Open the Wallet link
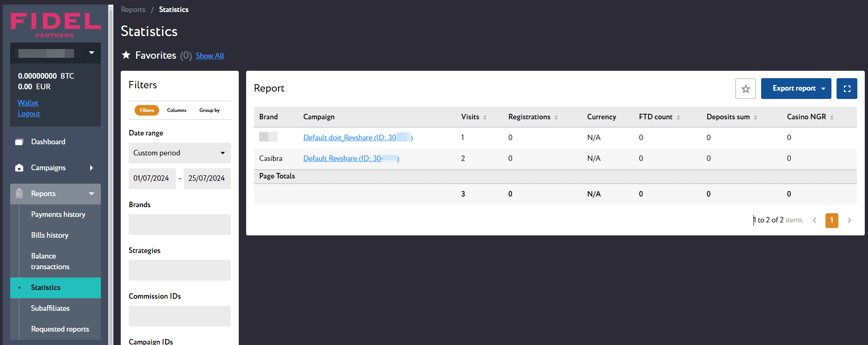This screenshot has height=345, width=868. coord(28,103)
